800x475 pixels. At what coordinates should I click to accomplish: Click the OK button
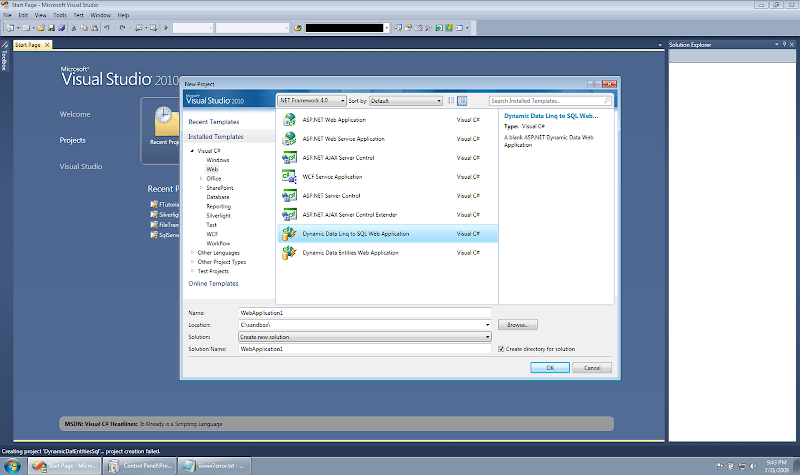pos(550,367)
